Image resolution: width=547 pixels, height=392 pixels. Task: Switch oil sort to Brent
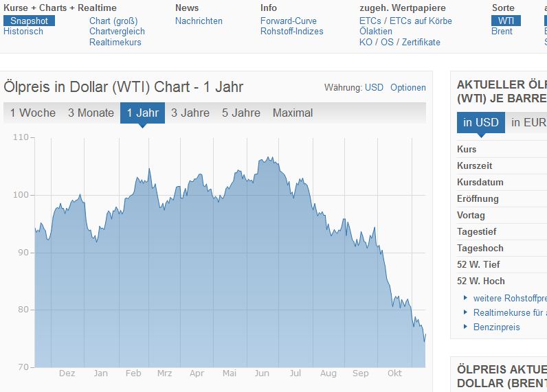point(502,32)
